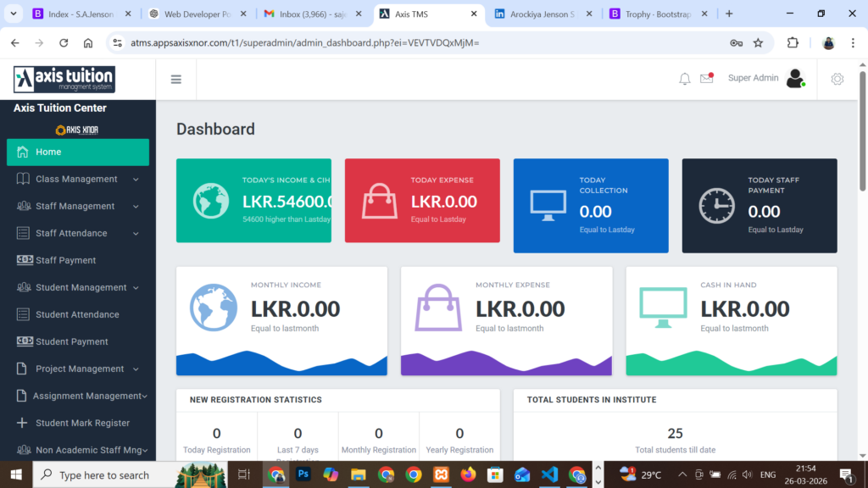Switch to Web Developer browser tab

click(x=197, y=14)
